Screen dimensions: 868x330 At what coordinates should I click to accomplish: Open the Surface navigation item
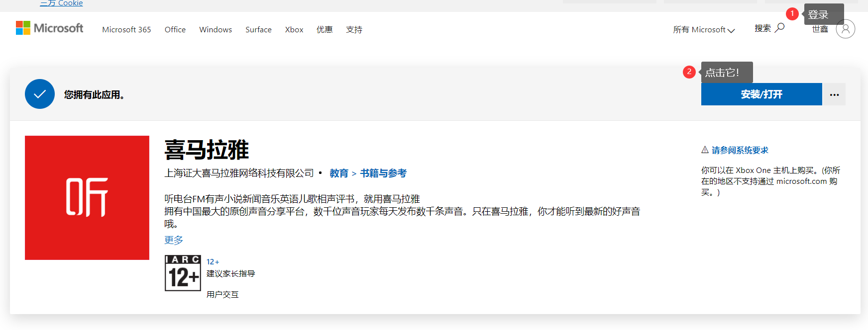point(258,30)
